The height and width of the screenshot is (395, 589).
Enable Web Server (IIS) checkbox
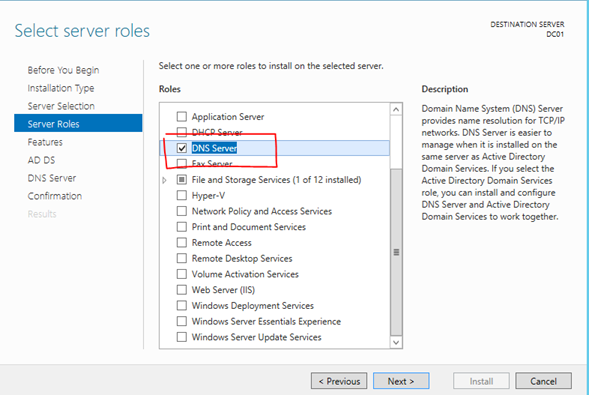point(182,290)
